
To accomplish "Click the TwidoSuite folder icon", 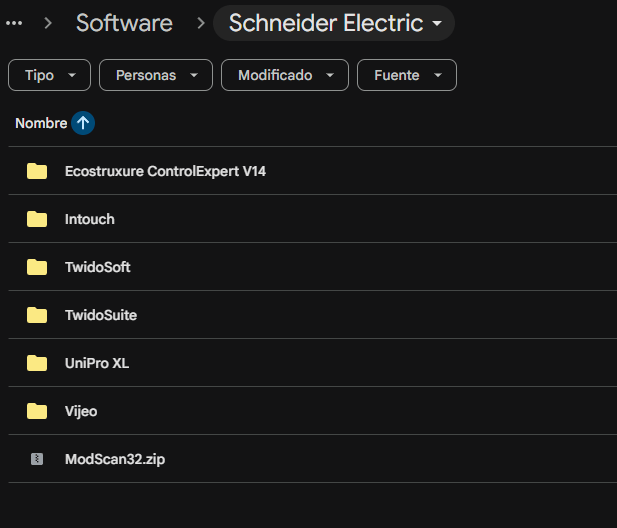I will click(x=37, y=315).
